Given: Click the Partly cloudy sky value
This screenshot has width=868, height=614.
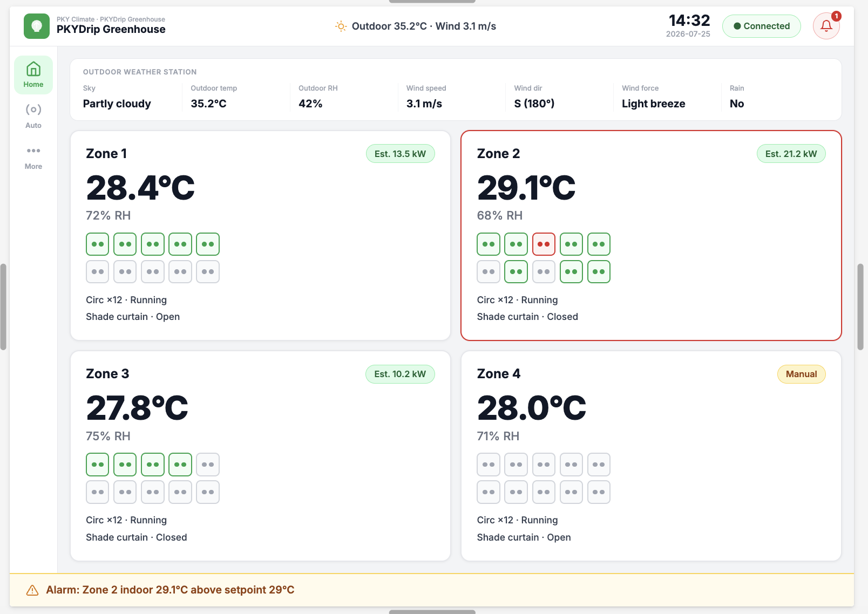Looking at the screenshot, I should coord(117,104).
